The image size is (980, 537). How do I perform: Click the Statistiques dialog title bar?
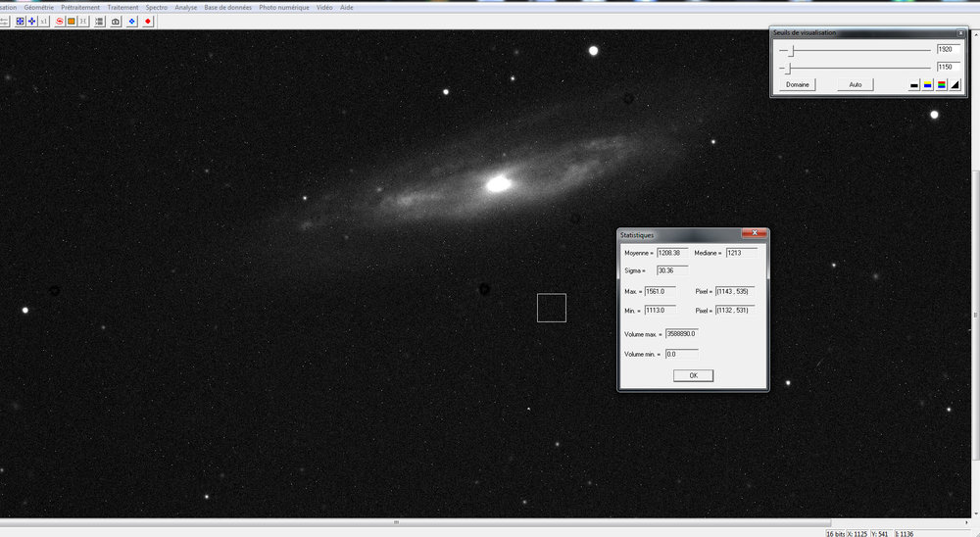(680, 235)
